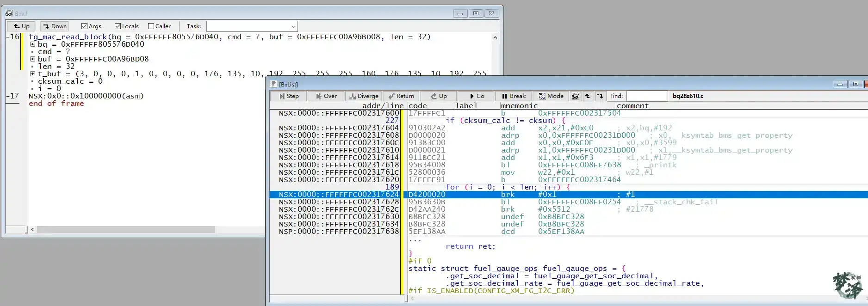Enable the Caller checkbox

(x=151, y=26)
